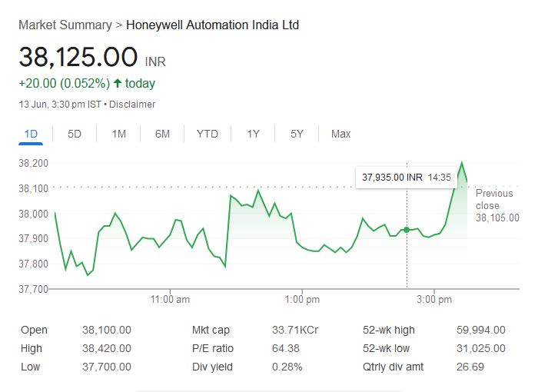Select the 1D time range tab

point(31,134)
